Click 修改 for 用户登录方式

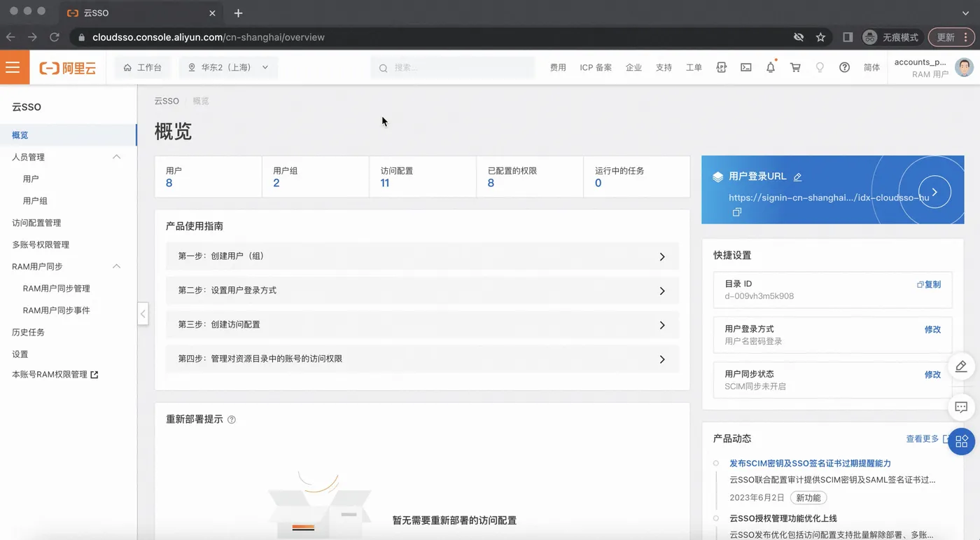click(x=932, y=329)
